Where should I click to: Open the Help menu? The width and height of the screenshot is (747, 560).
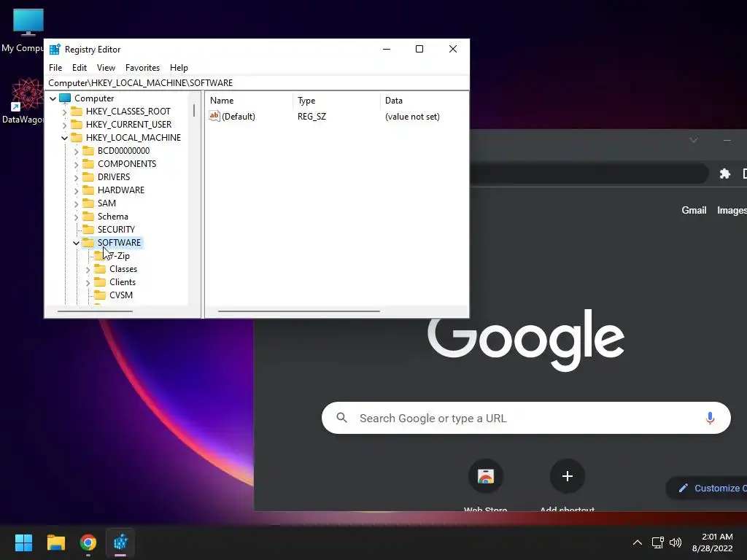(179, 68)
